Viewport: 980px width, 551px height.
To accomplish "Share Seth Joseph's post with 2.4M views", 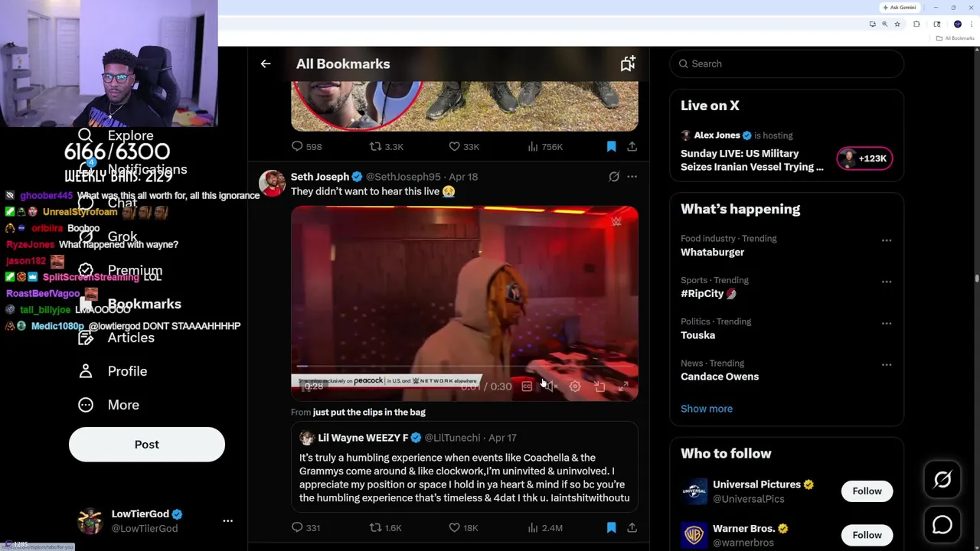I will [632, 527].
